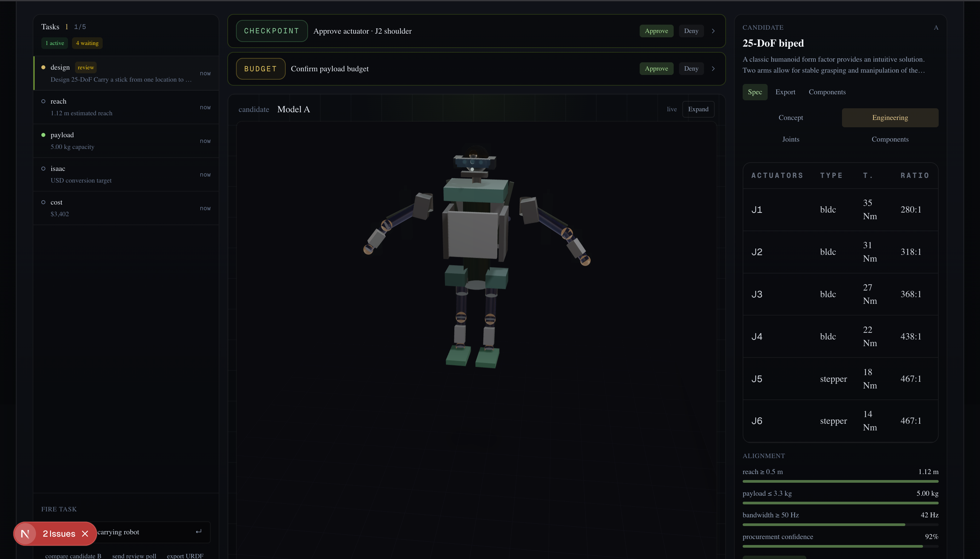The height and width of the screenshot is (559, 980).
Task: Expand the Budget row chevron
Action: click(x=713, y=69)
